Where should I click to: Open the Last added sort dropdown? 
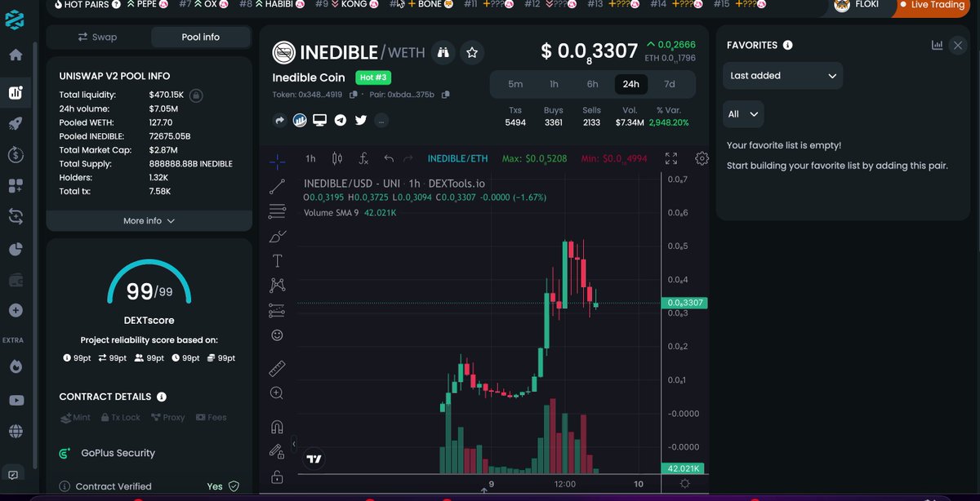[x=783, y=76]
